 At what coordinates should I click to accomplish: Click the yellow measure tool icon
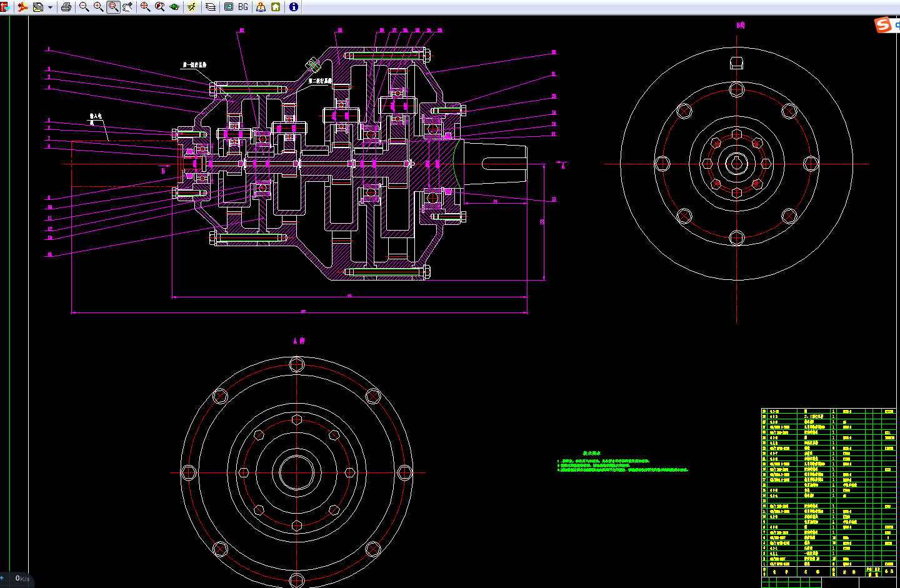(192, 7)
